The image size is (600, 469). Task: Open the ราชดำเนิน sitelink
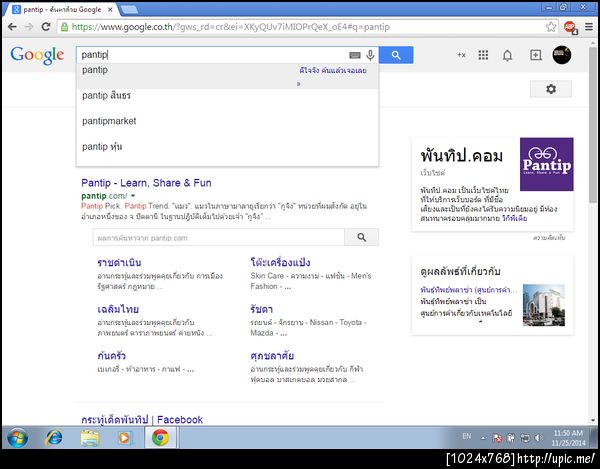coord(119,262)
